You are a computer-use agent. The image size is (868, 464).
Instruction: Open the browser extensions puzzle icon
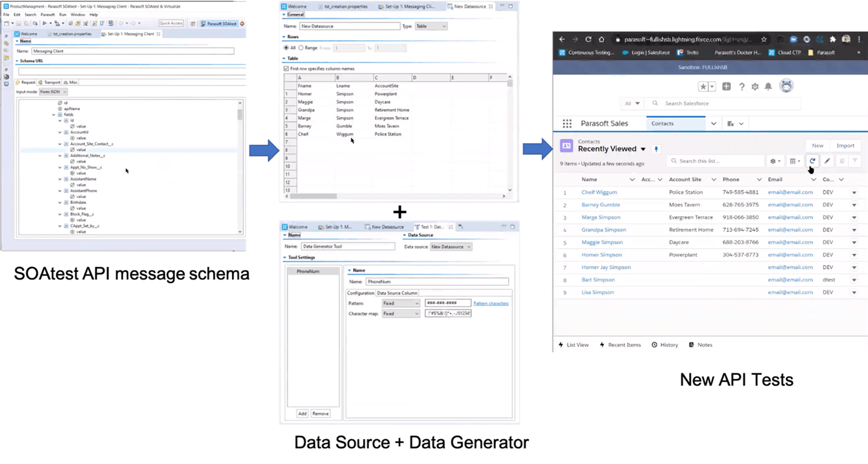pyautogui.click(x=833, y=39)
